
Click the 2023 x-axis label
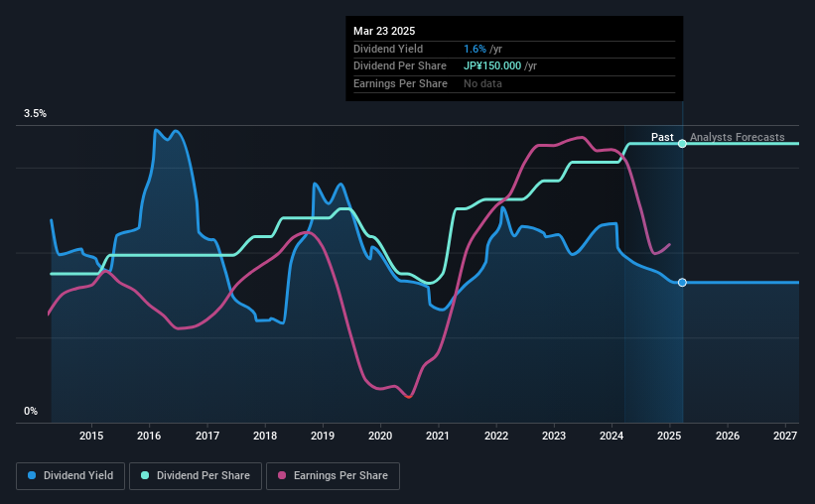point(554,436)
